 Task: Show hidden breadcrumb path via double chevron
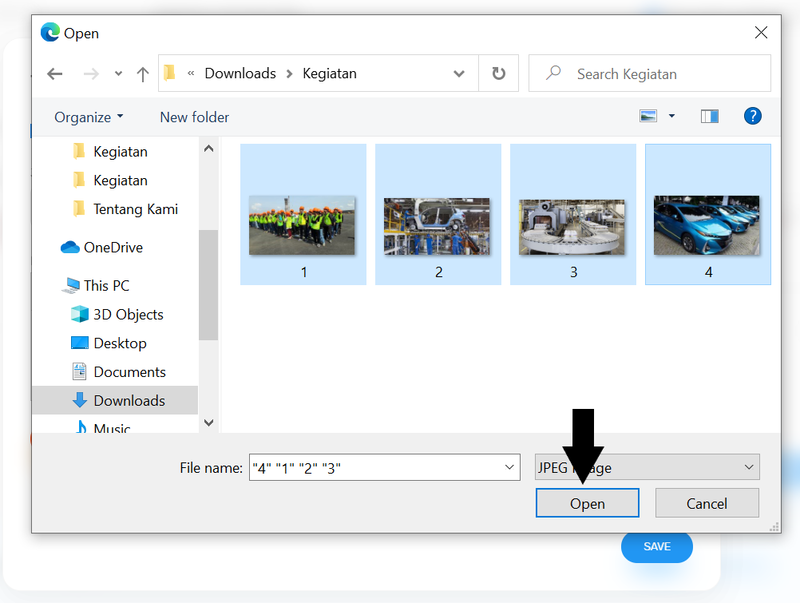click(191, 73)
